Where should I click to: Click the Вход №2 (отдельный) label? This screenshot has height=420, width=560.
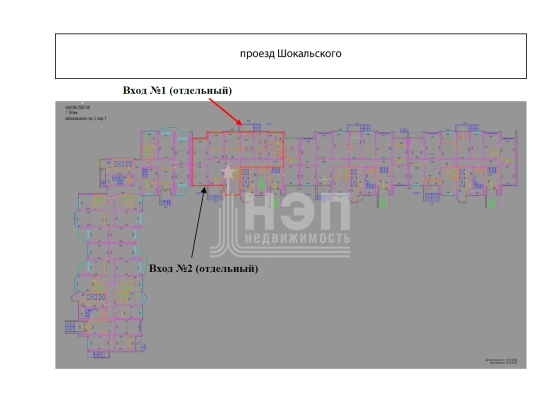(x=203, y=268)
